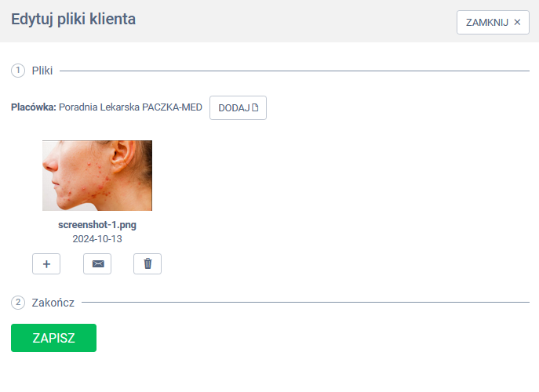Click the document icon inside DODAJ
The width and height of the screenshot is (539, 392).
point(255,107)
